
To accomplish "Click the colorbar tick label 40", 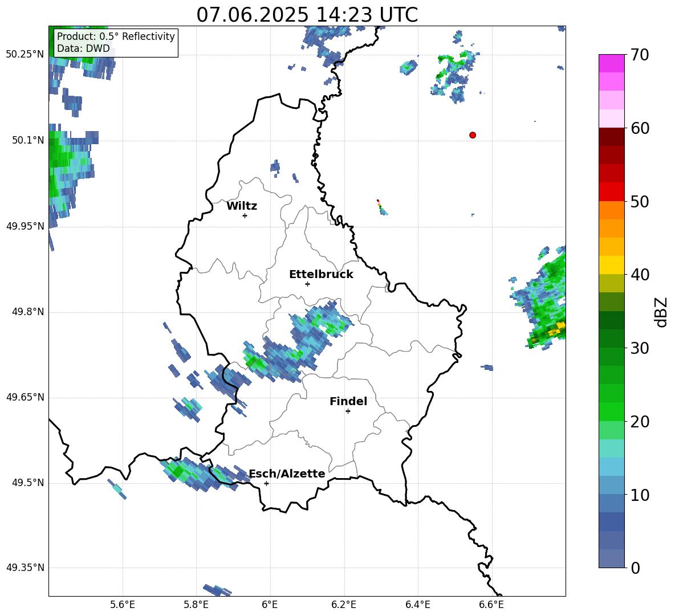I will click(640, 275).
